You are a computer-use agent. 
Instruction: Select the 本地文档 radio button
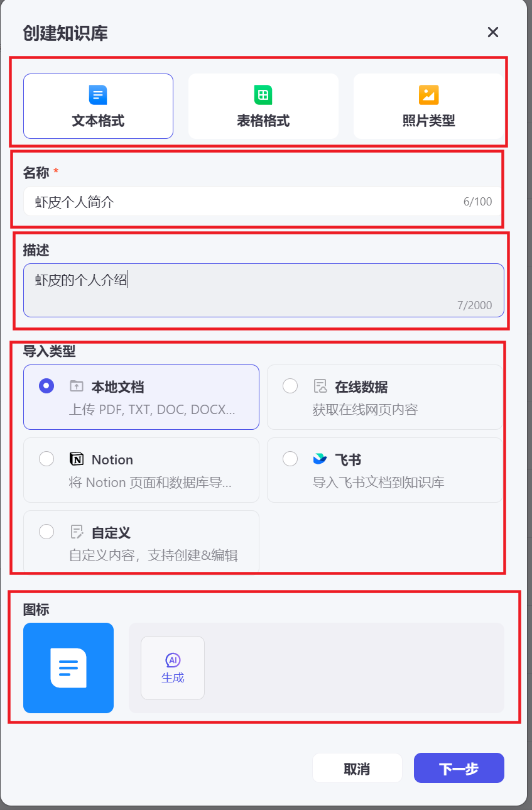(46, 386)
